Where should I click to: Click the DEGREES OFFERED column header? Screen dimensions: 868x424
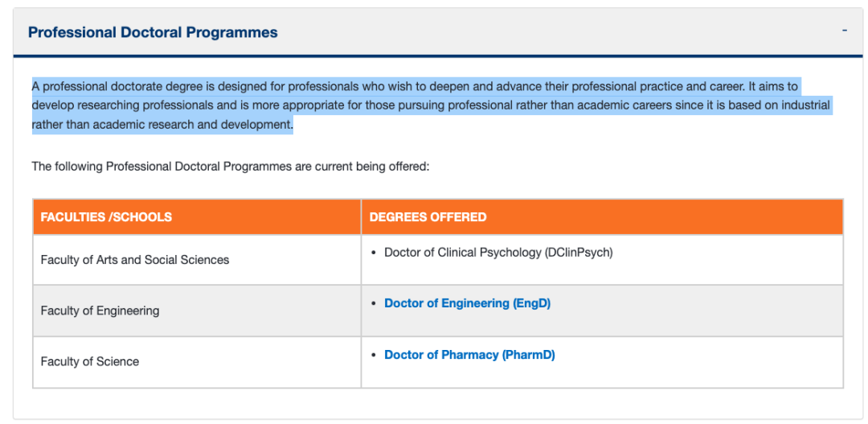602,216
